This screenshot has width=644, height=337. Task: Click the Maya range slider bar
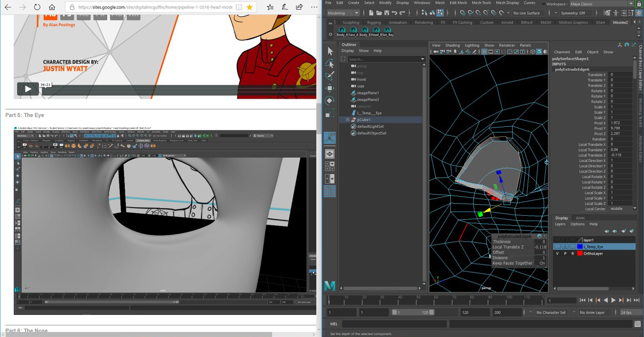[x=413, y=312]
